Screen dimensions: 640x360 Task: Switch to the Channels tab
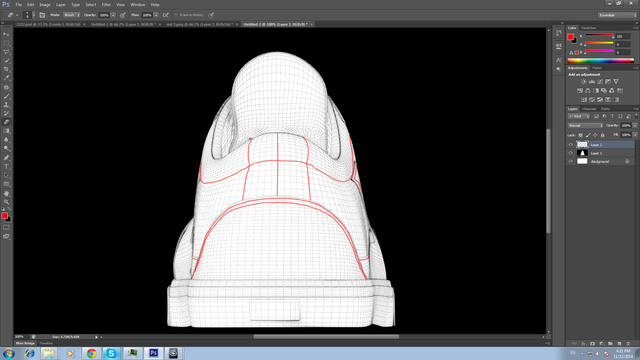pyautogui.click(x=589, y=109)
